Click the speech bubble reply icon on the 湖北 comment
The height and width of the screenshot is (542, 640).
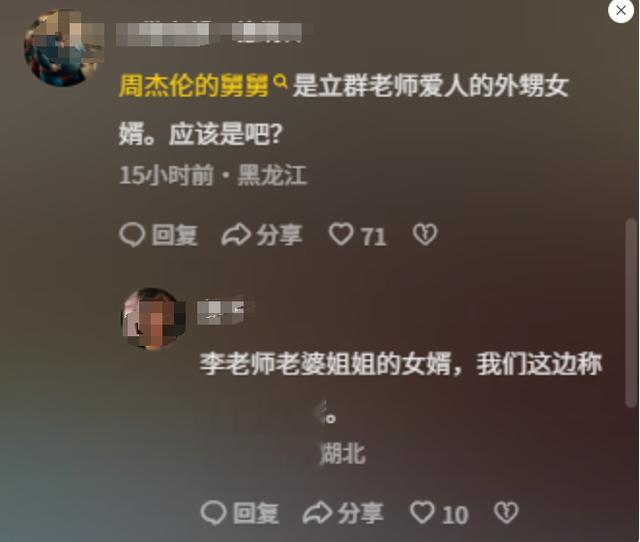coord(213,513)
